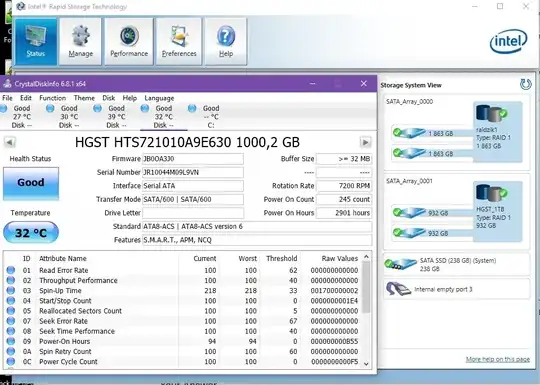The height and width of the screenshot is (385, 540).
Task: Open the Language menu
Action: 159,98
